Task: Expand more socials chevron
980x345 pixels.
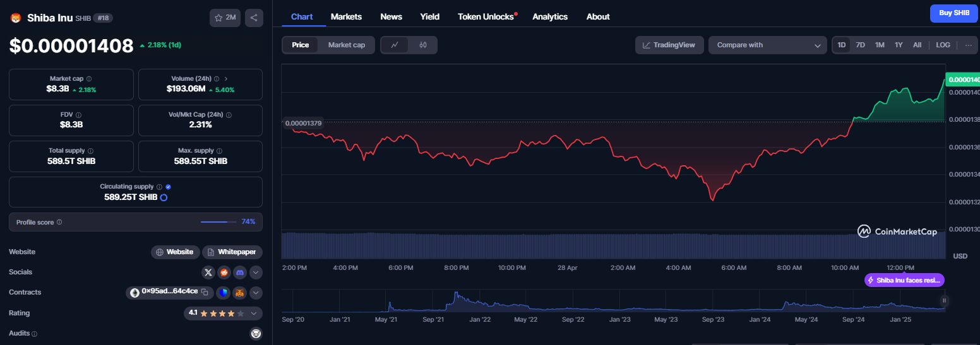Action: coord(256,272)
